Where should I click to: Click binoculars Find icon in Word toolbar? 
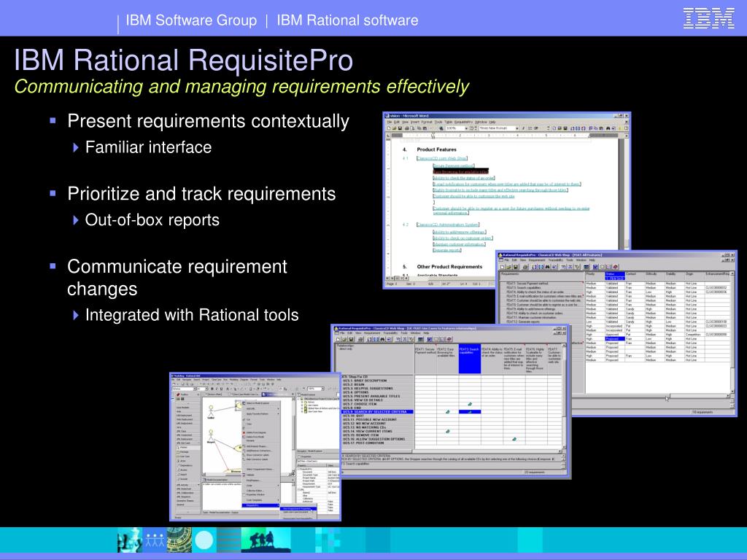(608, 128)
